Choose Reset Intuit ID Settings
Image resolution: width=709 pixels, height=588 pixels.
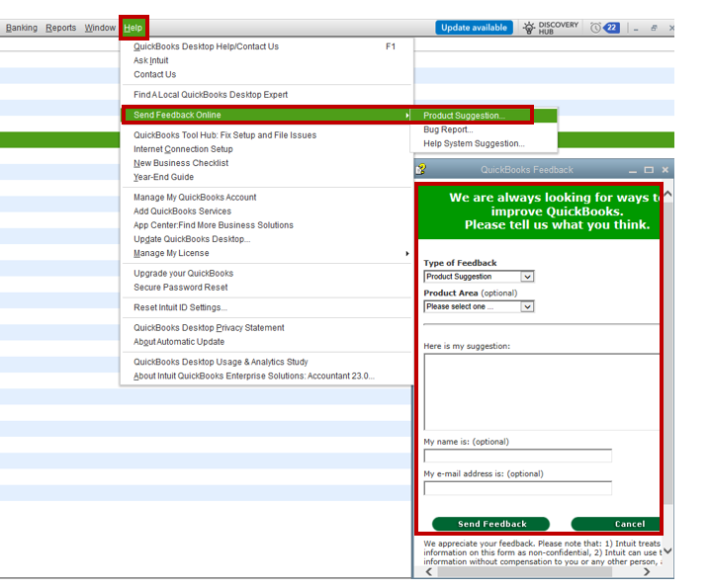(267, 307)
